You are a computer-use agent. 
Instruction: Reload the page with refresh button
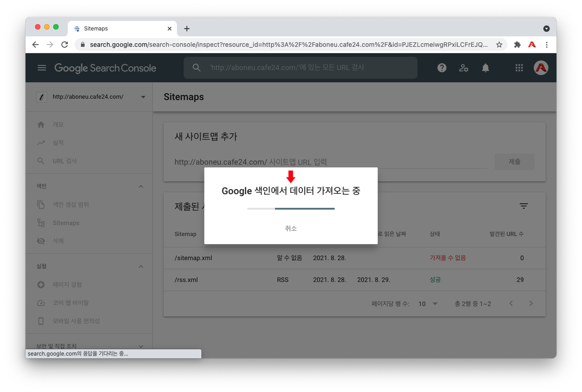click(65, 45)
